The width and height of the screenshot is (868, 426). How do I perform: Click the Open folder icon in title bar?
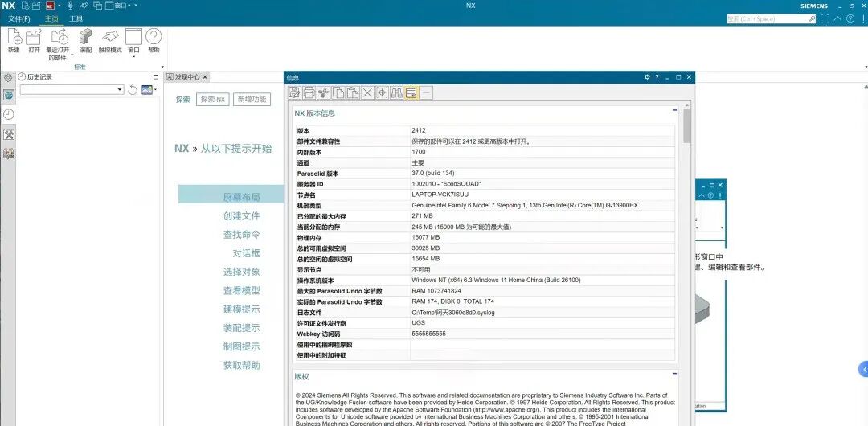pyautogui.click(x=36, y=6)
